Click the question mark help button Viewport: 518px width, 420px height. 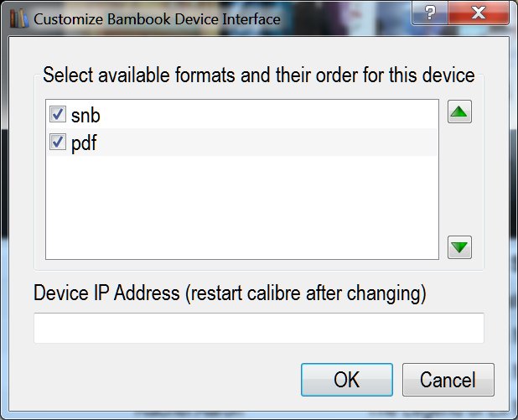click(429, 13)
